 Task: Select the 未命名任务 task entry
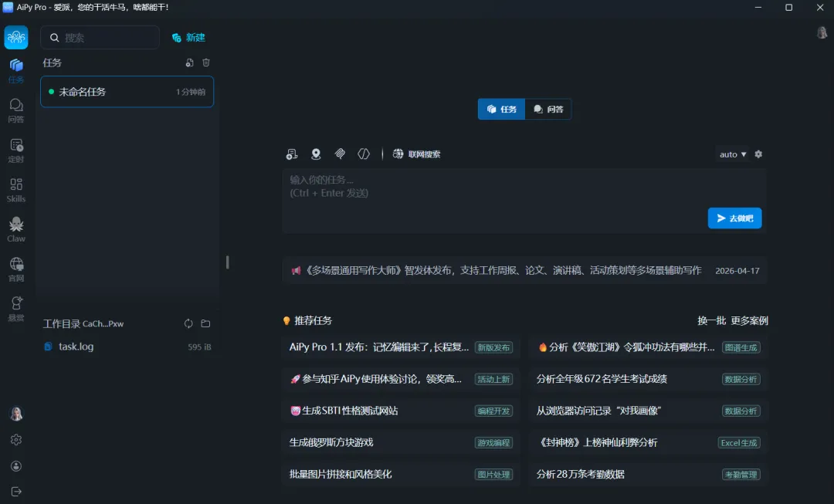coord(127,92)
